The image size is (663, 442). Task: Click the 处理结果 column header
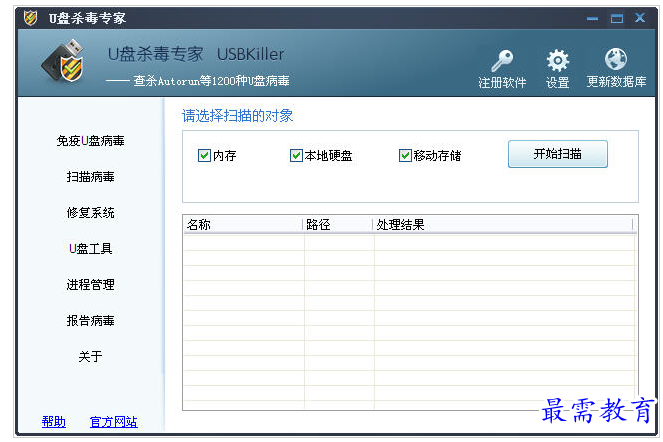(503, 225)
